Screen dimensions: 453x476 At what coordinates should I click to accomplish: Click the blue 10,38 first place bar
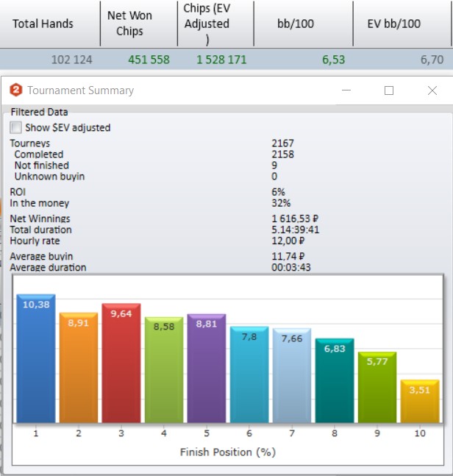click(x=36, y=358)
